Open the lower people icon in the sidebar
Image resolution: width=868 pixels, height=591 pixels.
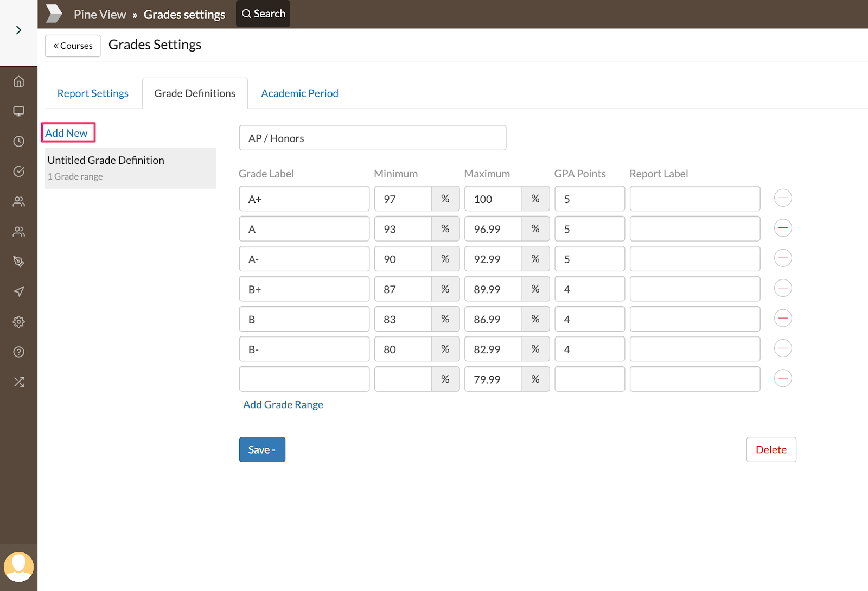(x=18, y=232)
